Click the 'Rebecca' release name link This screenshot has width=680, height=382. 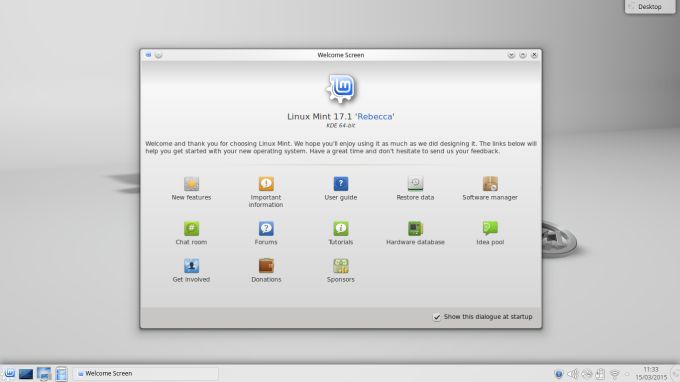click(x=375, y=116)
